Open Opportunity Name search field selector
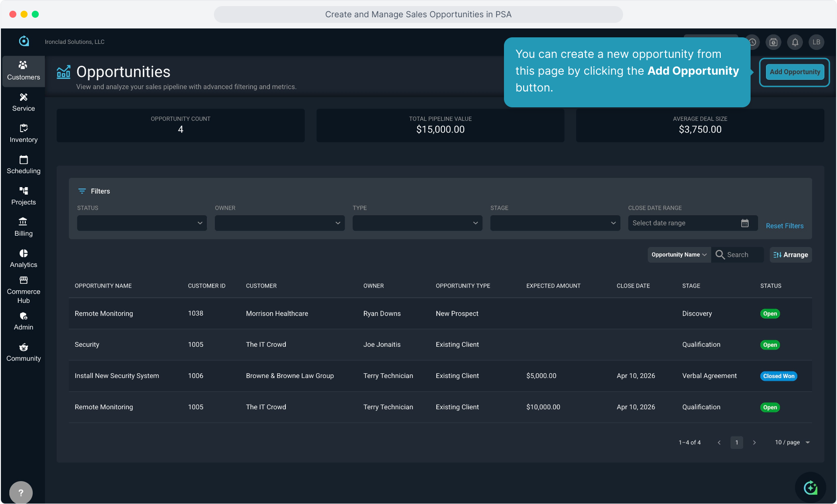Viewport: 837px width, 504px height. (x=679, y=255)
